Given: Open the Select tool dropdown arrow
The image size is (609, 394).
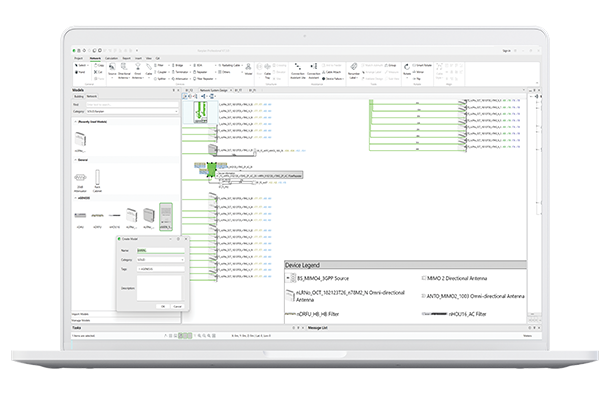Looking at the screenshot, I should coord(89,65).
